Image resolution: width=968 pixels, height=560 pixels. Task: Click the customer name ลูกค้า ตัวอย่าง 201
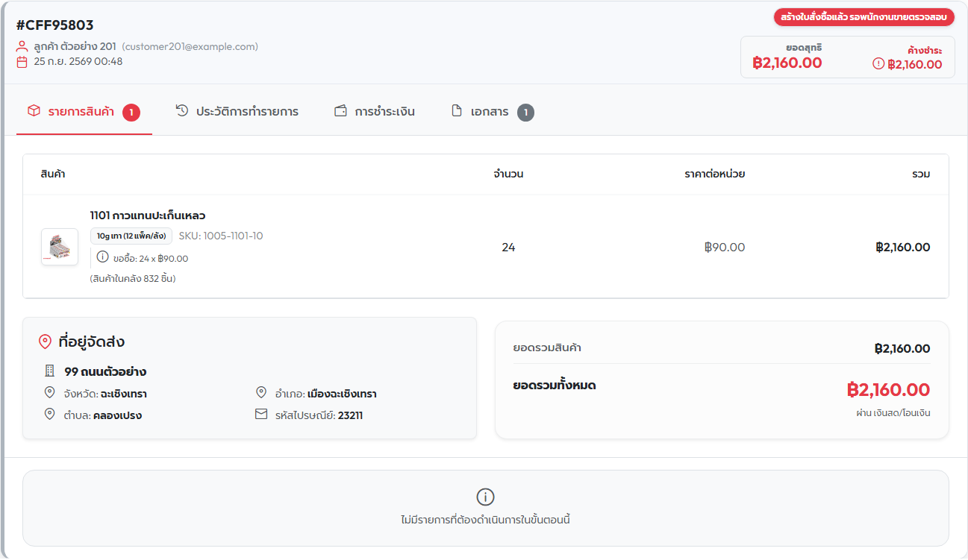(x=75, y=46)
